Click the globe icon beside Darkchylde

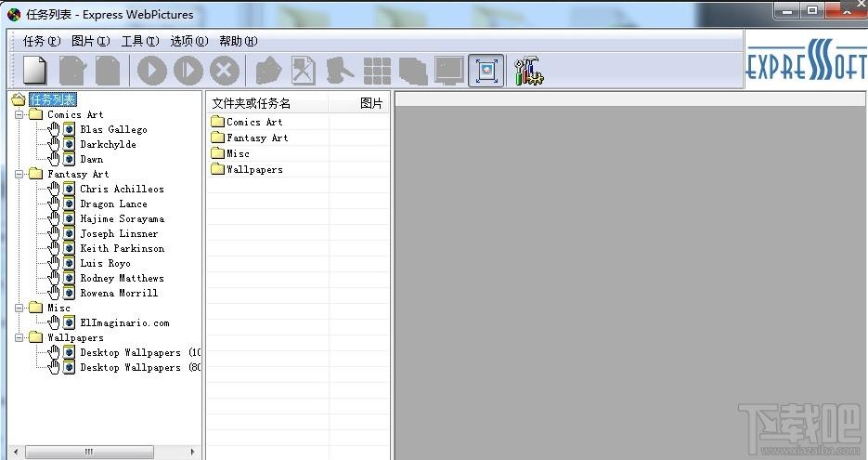point(69,144)
